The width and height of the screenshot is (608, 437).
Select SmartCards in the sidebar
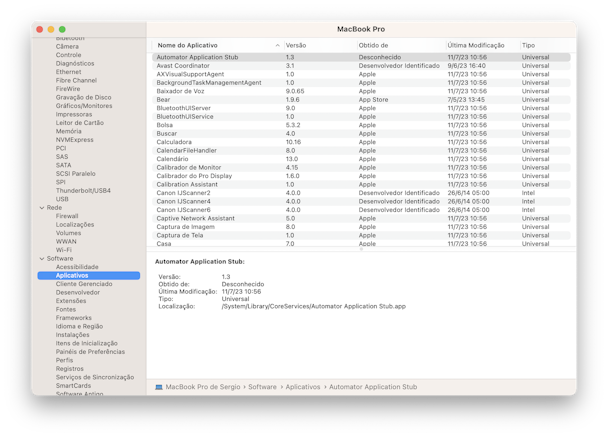pyautogui.click(x=73, y=386)
